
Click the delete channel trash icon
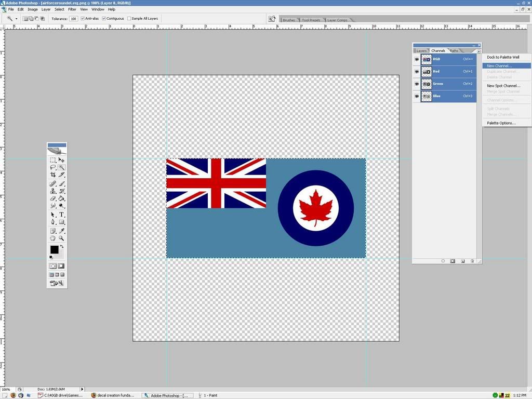(472, 261)
